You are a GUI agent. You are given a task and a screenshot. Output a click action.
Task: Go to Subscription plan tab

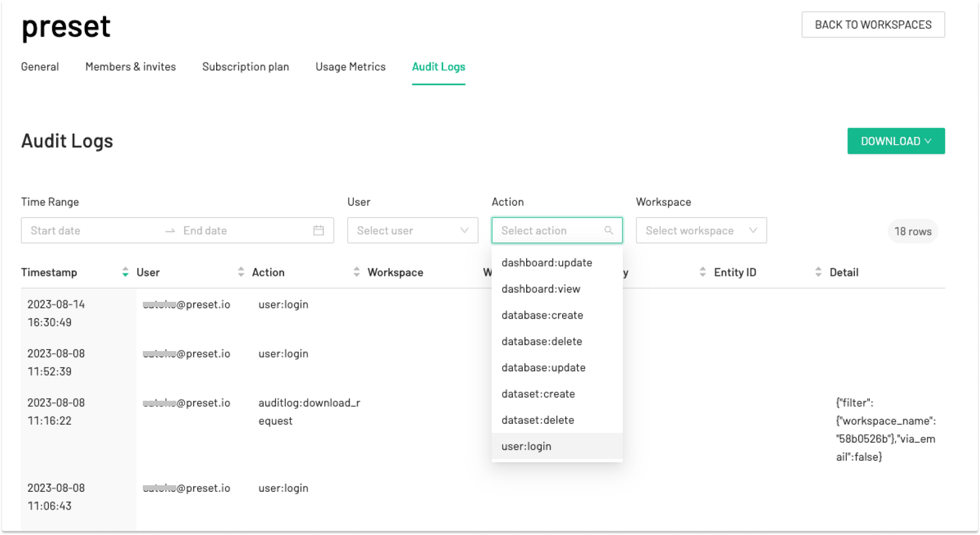[246, 67]
